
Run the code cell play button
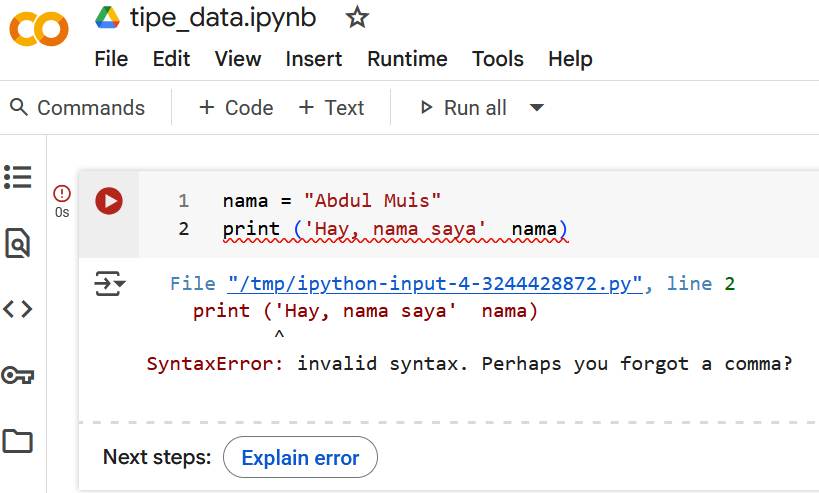109,201
